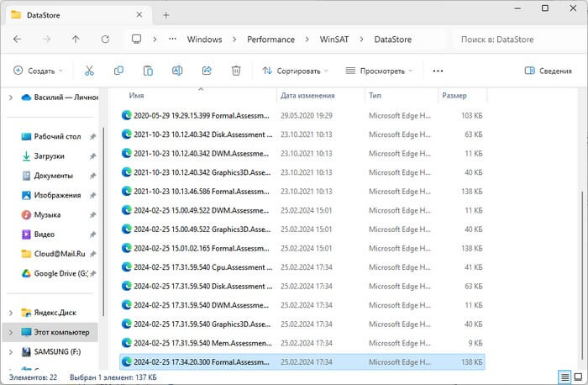Click the Cut scissors icon in toolbar
This screenshot has width=588, height=385.
[89, 71]
